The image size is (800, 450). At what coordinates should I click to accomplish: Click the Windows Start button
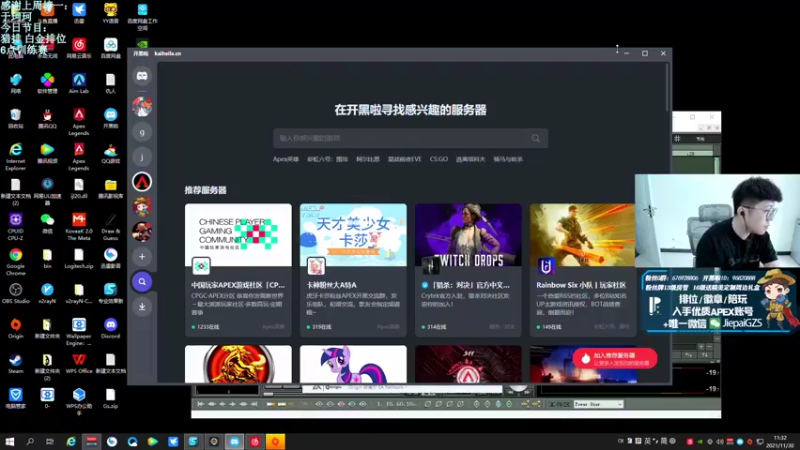coord(9,441)
